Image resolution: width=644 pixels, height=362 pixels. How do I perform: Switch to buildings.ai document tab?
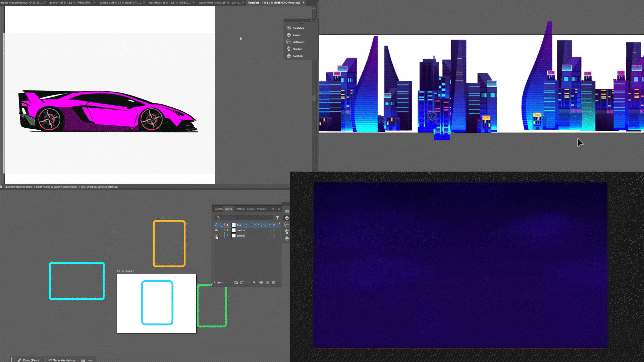click(170, 3)
